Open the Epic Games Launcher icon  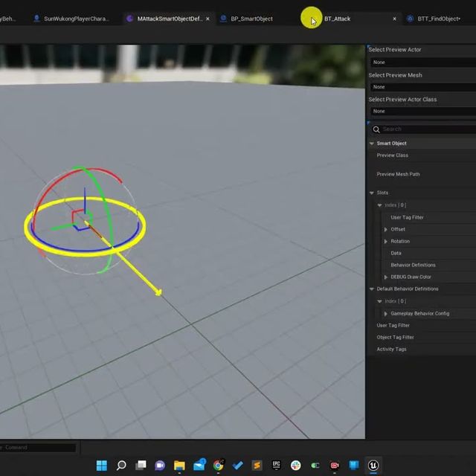[x=276, y=465]
